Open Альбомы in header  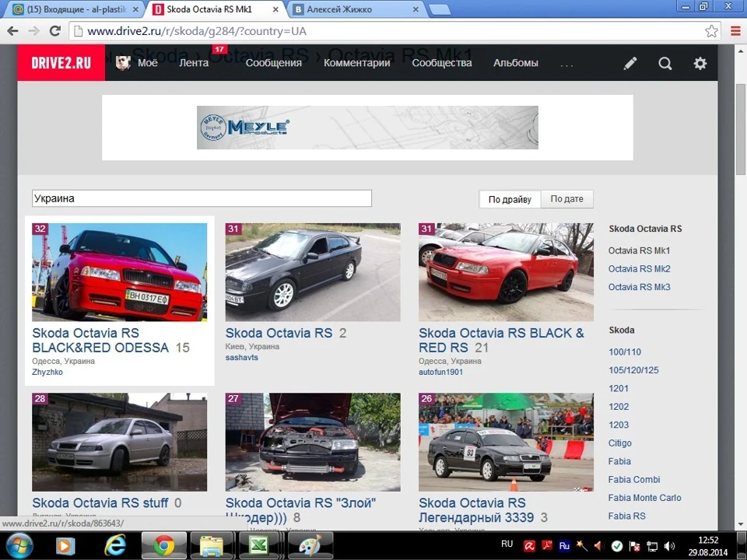[515, 63]
